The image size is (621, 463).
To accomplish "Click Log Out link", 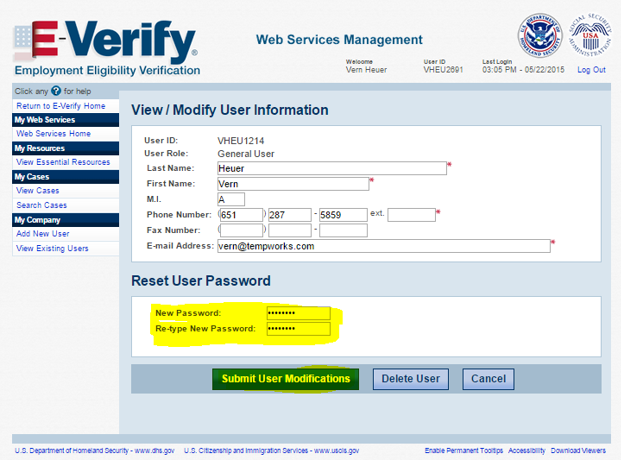I will 591,70.
